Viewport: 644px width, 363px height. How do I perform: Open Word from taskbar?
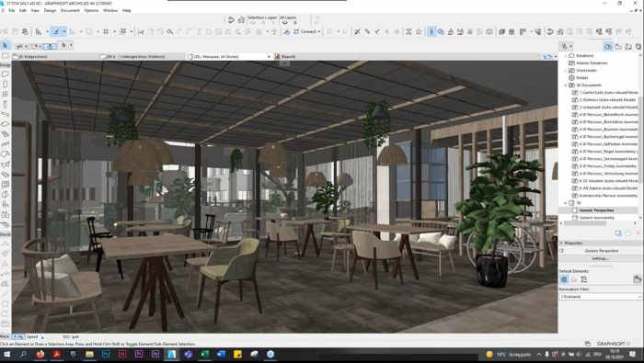[221, 355]
